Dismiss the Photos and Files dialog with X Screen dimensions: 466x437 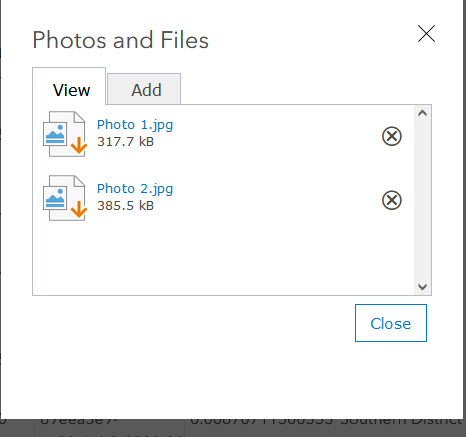click(426, 34)
